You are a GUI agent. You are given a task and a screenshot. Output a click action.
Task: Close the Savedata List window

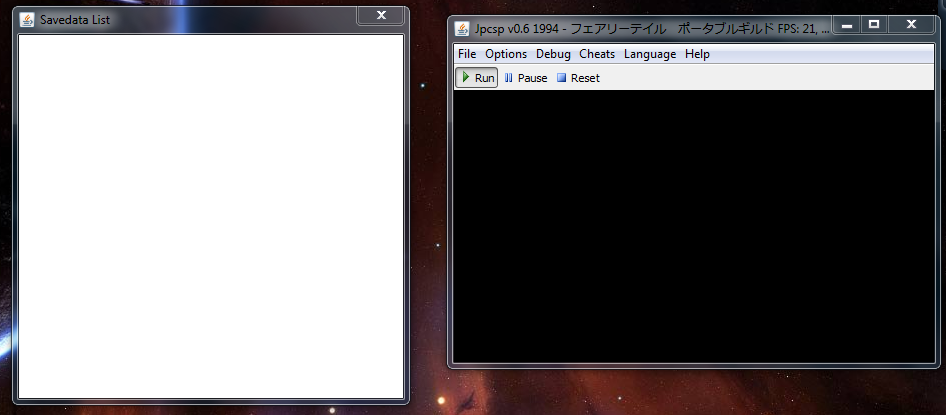pos(381,15)
